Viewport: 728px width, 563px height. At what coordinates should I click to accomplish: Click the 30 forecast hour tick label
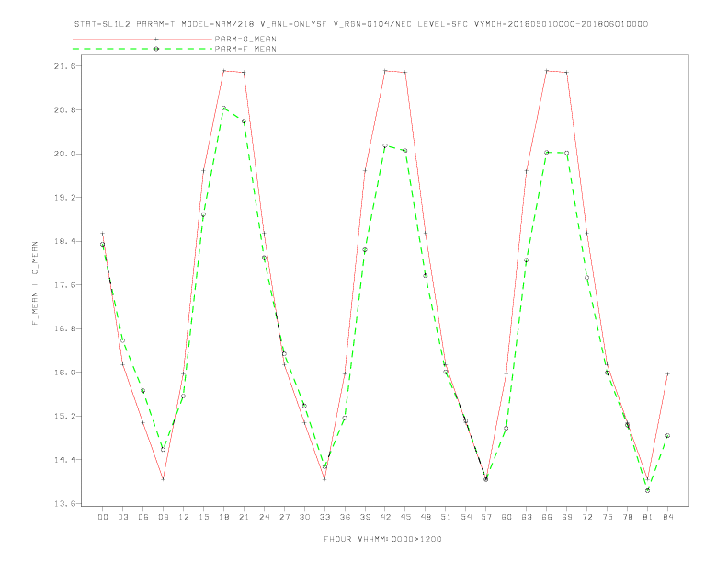point(304,517)
